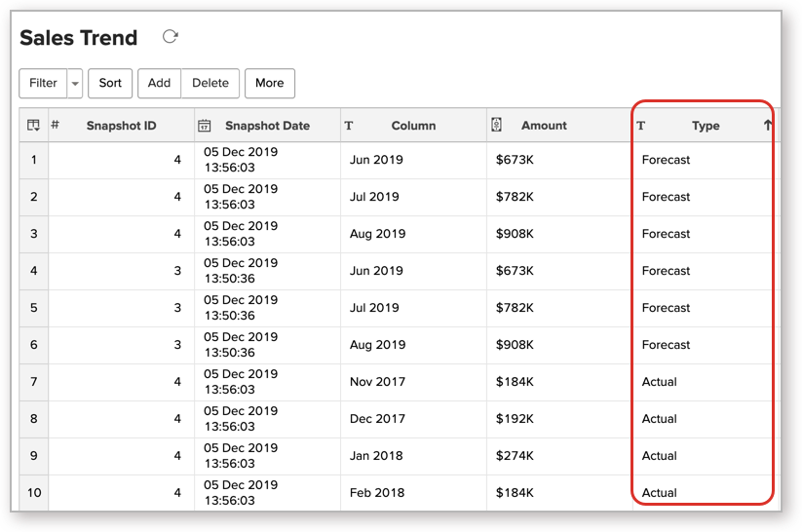Click the refresh icon beside Sales Trend
This screenshot has width=802, height=532.
point(171,37)
